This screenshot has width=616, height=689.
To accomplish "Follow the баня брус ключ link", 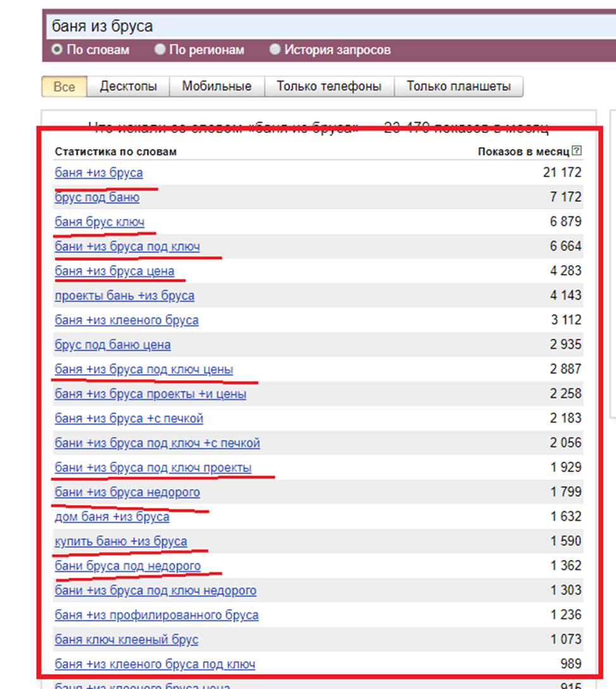I will point(100,222).
